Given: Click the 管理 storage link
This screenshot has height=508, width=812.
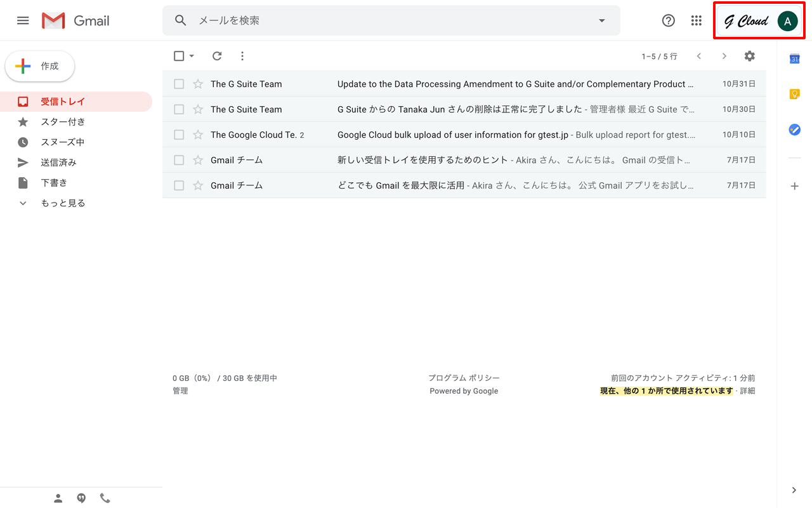Looking at the screenshot, I should [180, 391].
